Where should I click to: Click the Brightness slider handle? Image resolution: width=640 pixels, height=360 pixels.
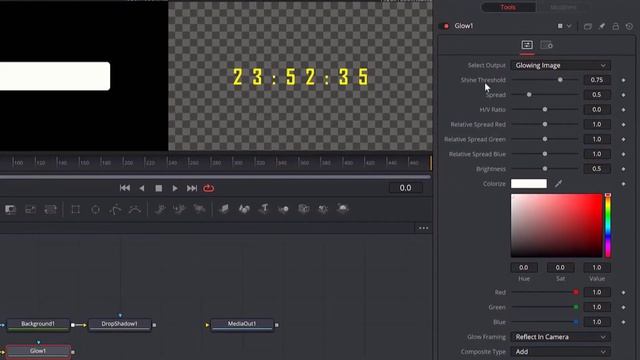[x=544, y=169]
